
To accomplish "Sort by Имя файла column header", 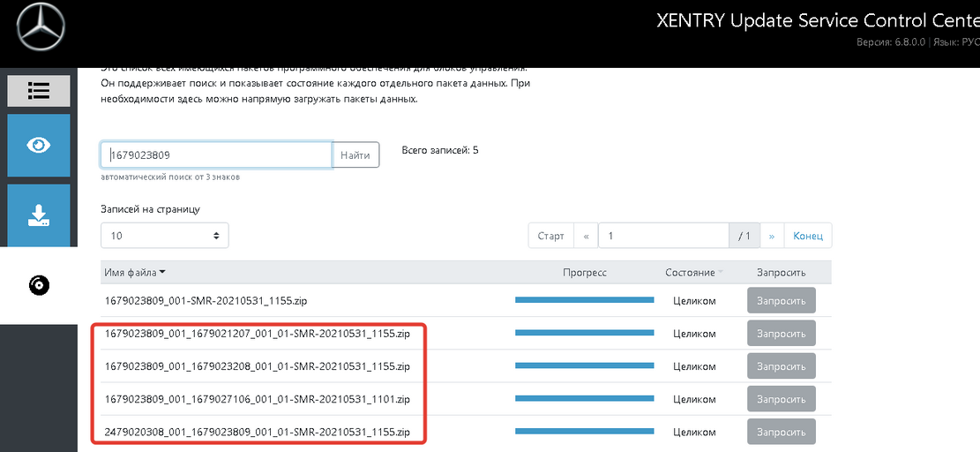I will (135, 273).
